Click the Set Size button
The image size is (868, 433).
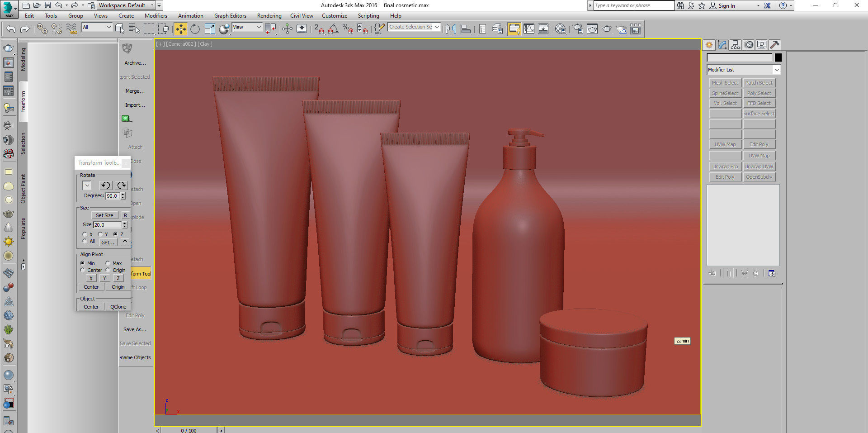pos(104,215)
